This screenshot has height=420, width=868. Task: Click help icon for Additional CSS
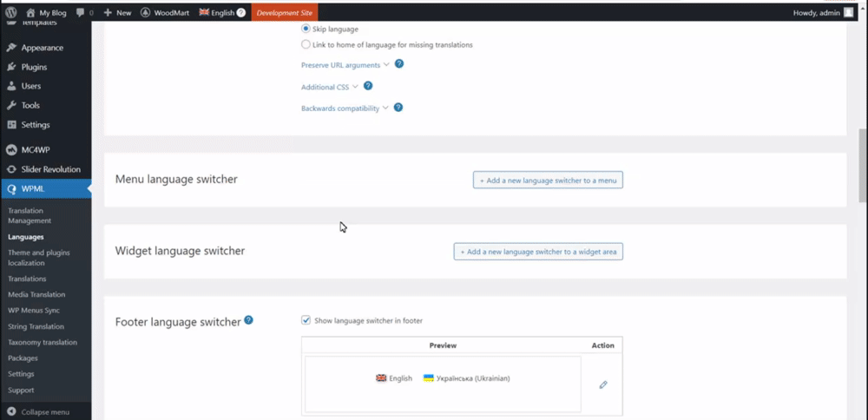pyautogui.click(x=367, y=86)
